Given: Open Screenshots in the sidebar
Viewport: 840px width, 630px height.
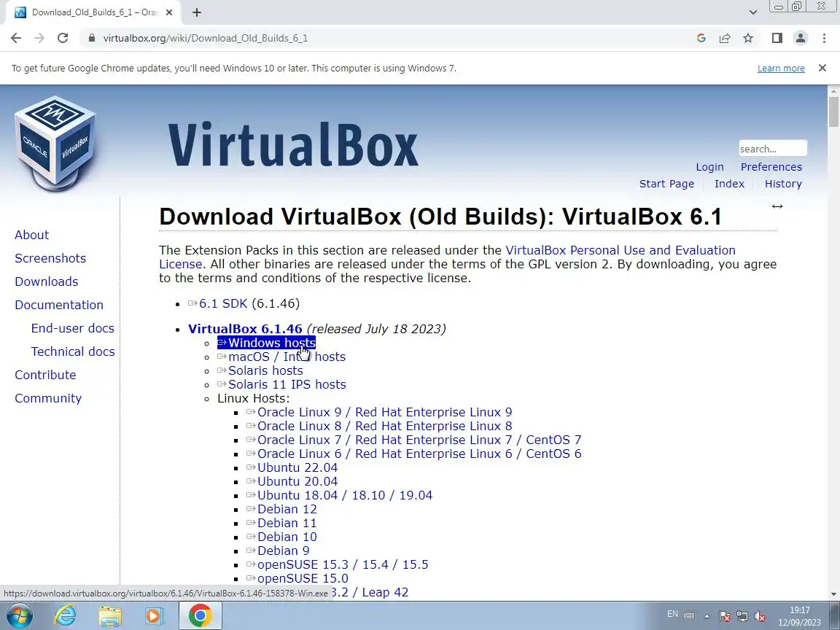Looking at the screenshot, I should pyautogui.click(x=50, y=258).
